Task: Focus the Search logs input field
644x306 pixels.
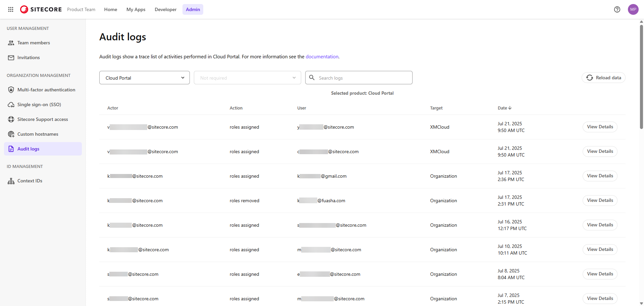Action: coord(359,78)
